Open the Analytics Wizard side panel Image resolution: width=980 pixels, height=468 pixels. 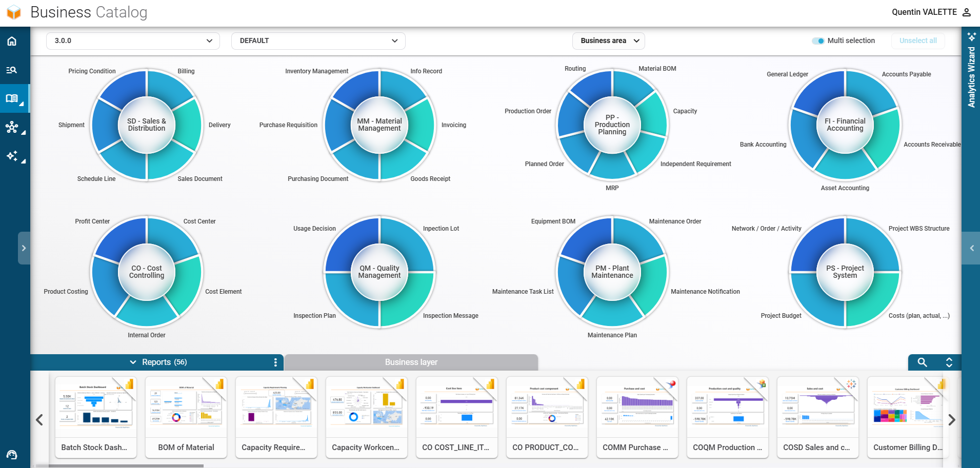971,71
